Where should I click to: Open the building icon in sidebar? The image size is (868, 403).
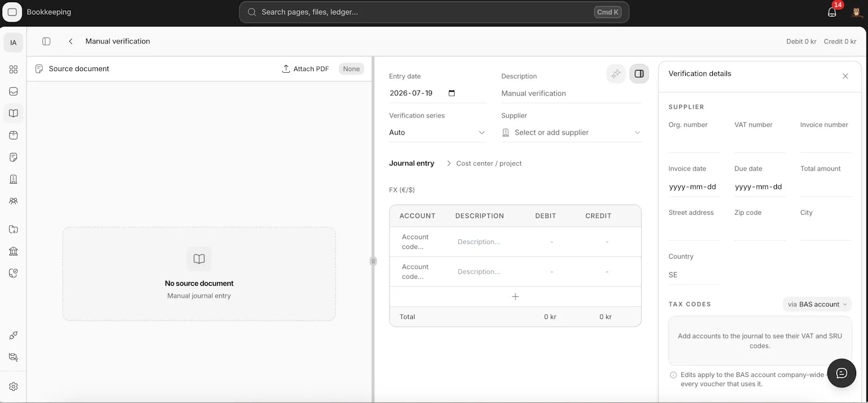tap(14, 179)
